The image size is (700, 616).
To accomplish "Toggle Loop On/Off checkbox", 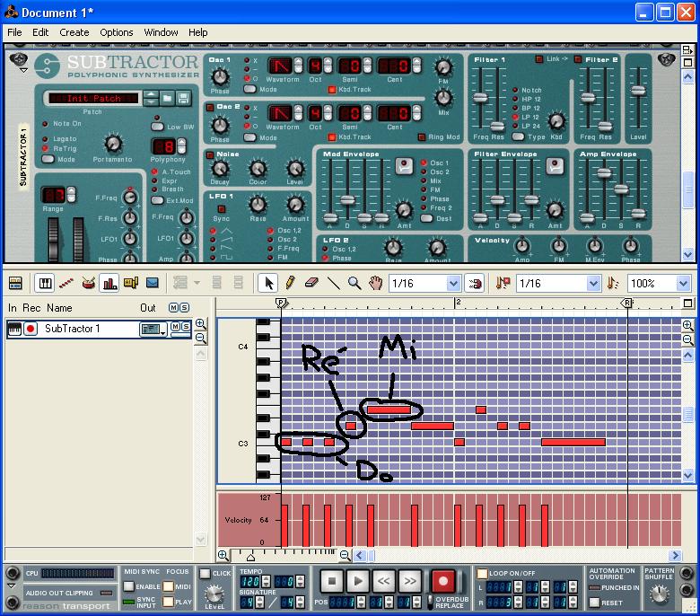I will click(x=482, y=573).
